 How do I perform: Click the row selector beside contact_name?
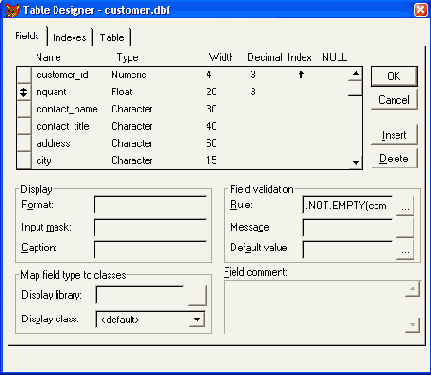coord(24,109)
